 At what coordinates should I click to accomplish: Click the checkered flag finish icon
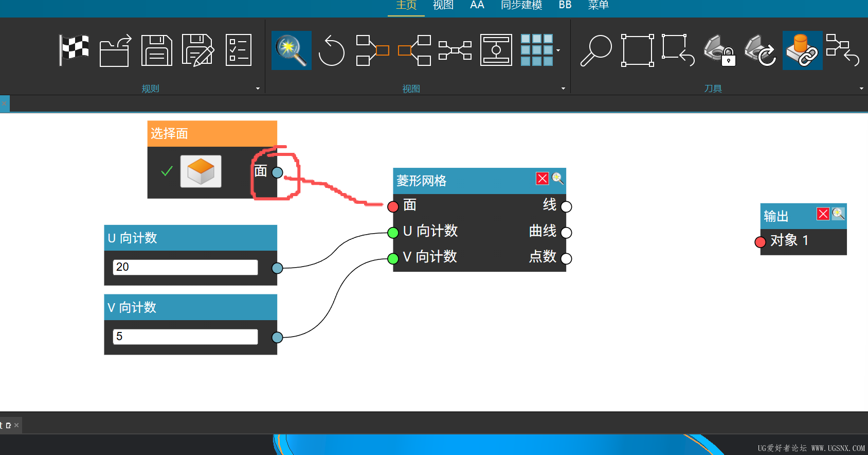74,50
